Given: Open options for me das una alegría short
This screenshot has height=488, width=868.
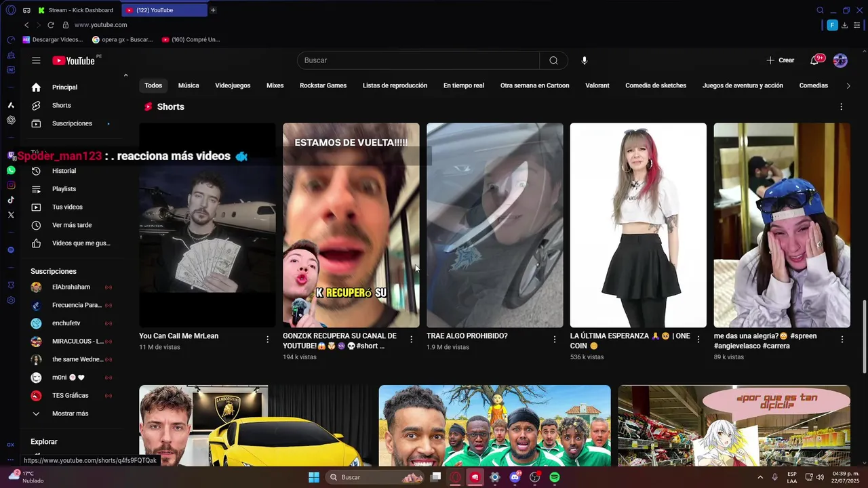Looking at the screenshot, I should point(842,339).
